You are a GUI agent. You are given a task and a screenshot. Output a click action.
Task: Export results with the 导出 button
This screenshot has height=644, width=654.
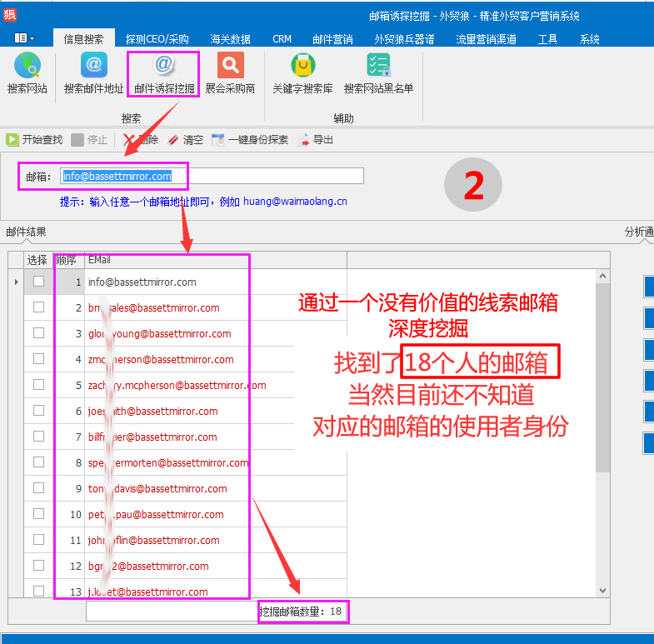pyautogui.click(x=316, y=140)
